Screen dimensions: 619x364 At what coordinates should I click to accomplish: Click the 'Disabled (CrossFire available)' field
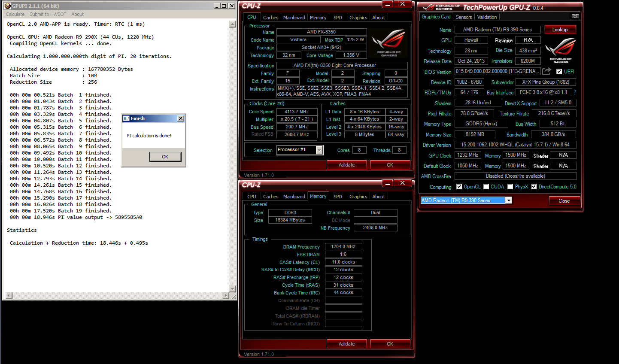(x=515, y=176)
